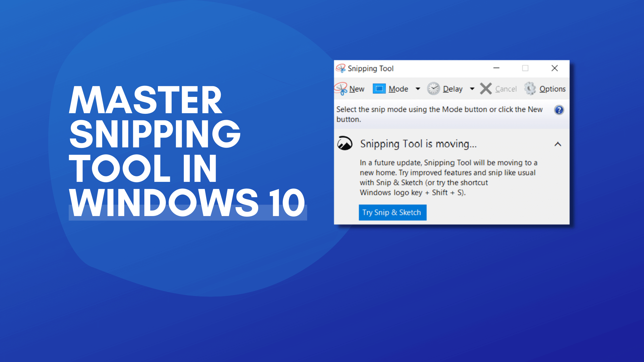The height and width of the screenshot is (362, 644).
Task: Click the 'Select the snip mode' instruction text
Action: pyautogui.click(x=440, y=114)
